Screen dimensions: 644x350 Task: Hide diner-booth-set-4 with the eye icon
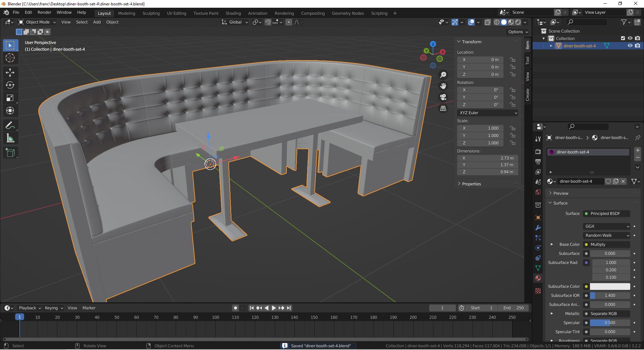[x=630, y=46]
